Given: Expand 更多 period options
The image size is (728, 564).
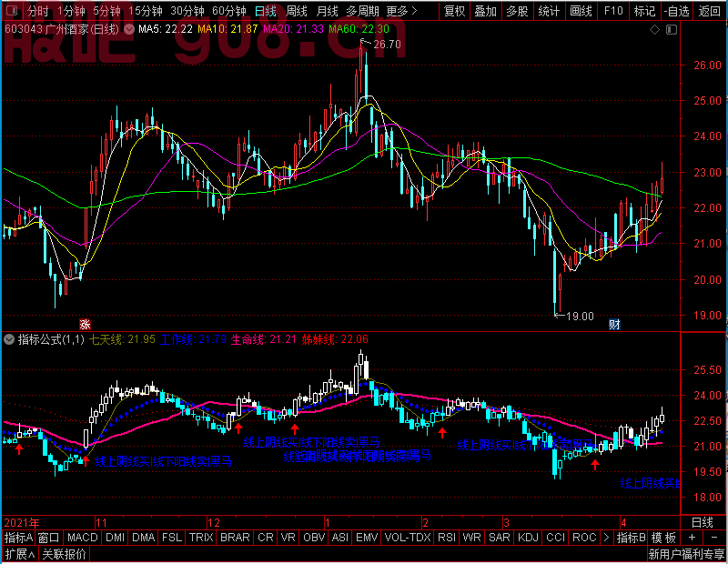Looking at the screenshot, I should pos(401,11).
